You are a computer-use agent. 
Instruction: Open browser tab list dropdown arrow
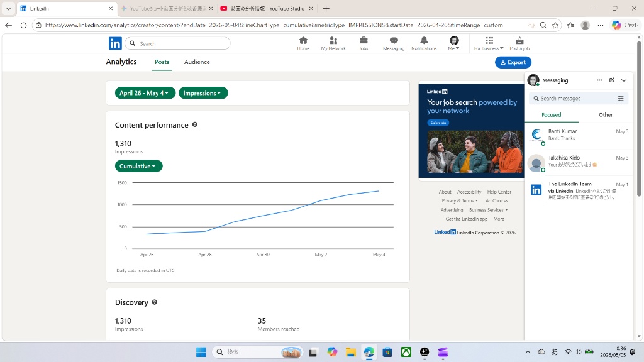[x=8, y=9]
